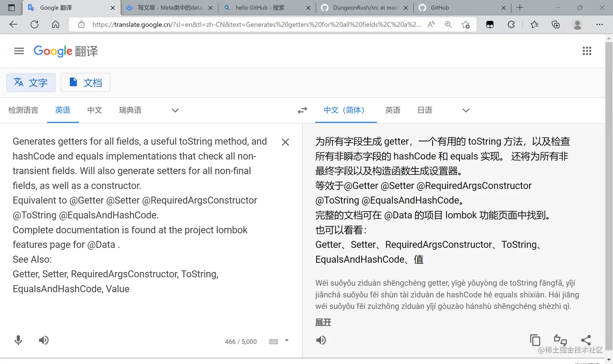Open the browser profile avatar
Image resolution: width=613 pixels, height=364 pixels.
578,24
